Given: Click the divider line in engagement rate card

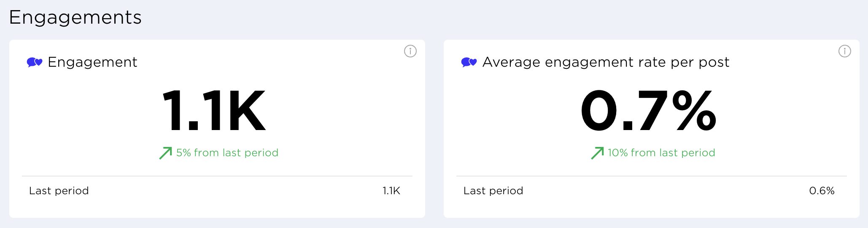Looking at the screenshot, I should (652, 176).
